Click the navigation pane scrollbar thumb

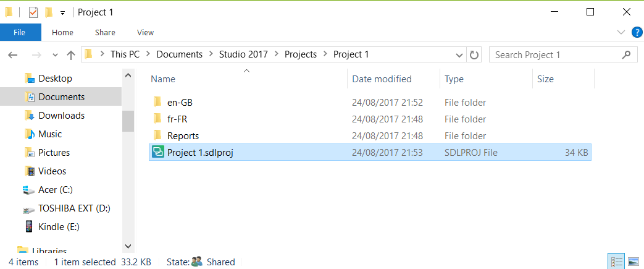click(x=128, y=120)
